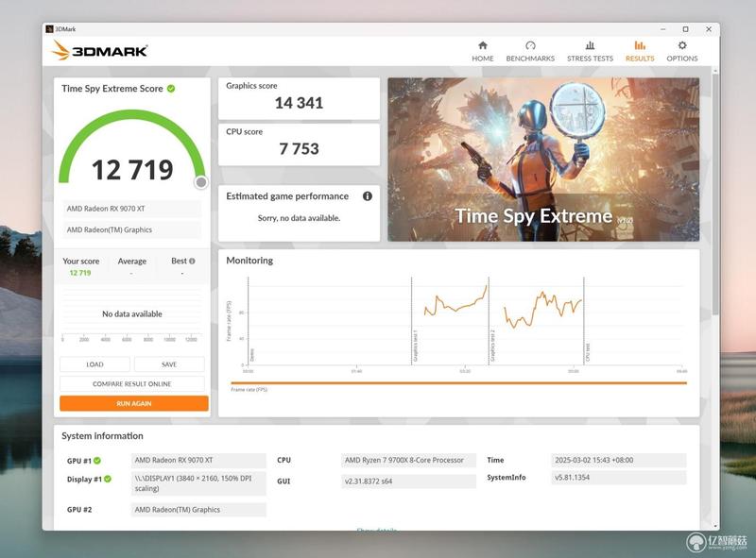
Task: Go to the HOME tab
Action: (x=482, y=51)
